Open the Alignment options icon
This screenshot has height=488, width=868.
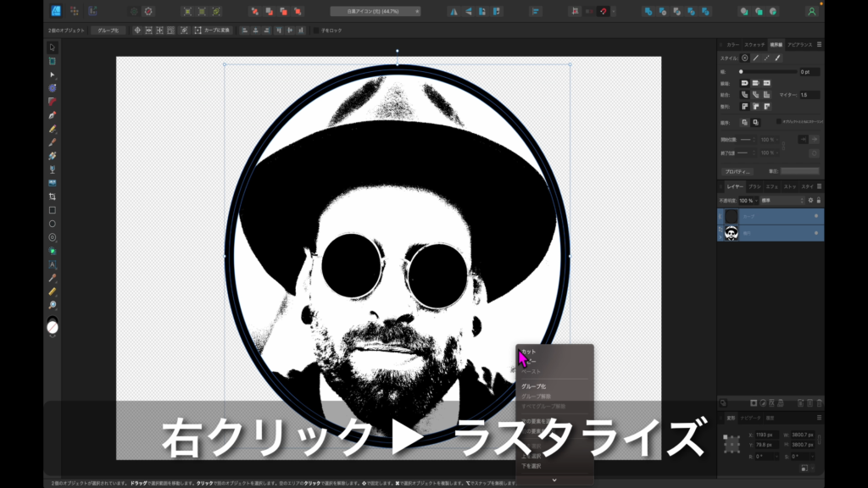pos(536,11)
